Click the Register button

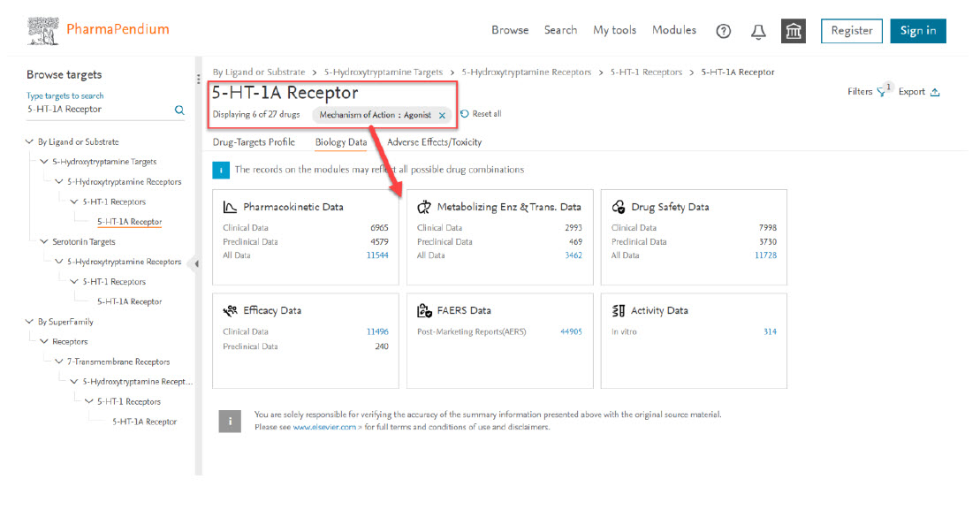click(851, 31)
